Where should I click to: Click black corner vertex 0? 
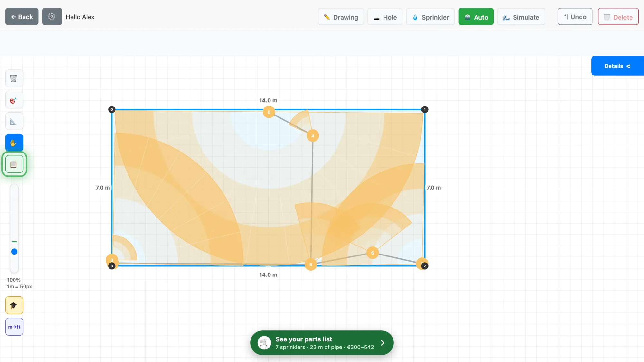[112, 109]
